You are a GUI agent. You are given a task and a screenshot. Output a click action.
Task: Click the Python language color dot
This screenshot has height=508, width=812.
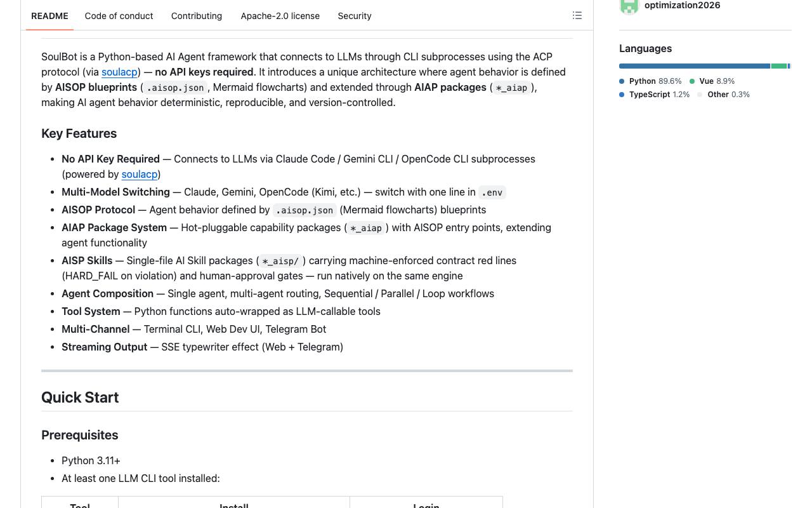coord(622,81)
